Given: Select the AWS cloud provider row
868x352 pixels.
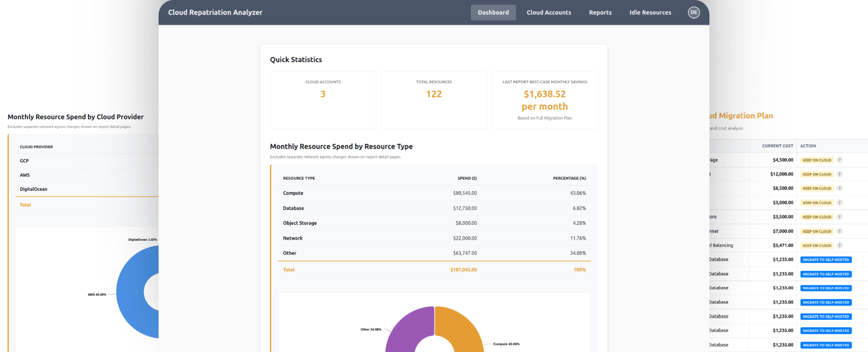Looking at the screenshot, I should [x=87, y=175].
